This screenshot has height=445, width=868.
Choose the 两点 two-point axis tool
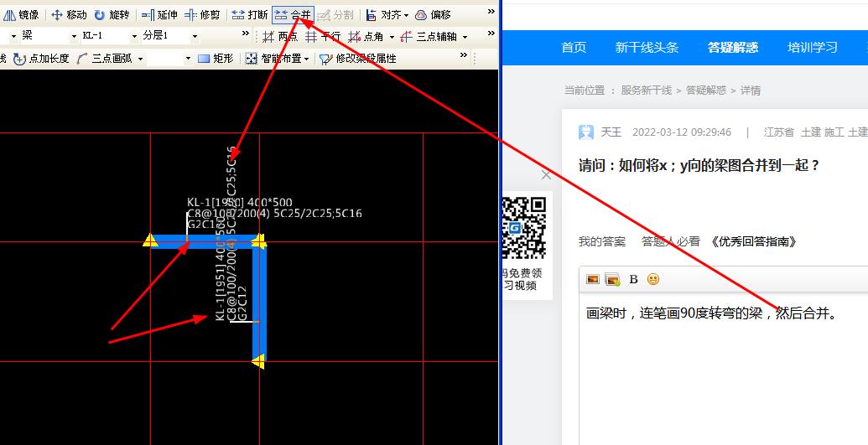[280, 37]
